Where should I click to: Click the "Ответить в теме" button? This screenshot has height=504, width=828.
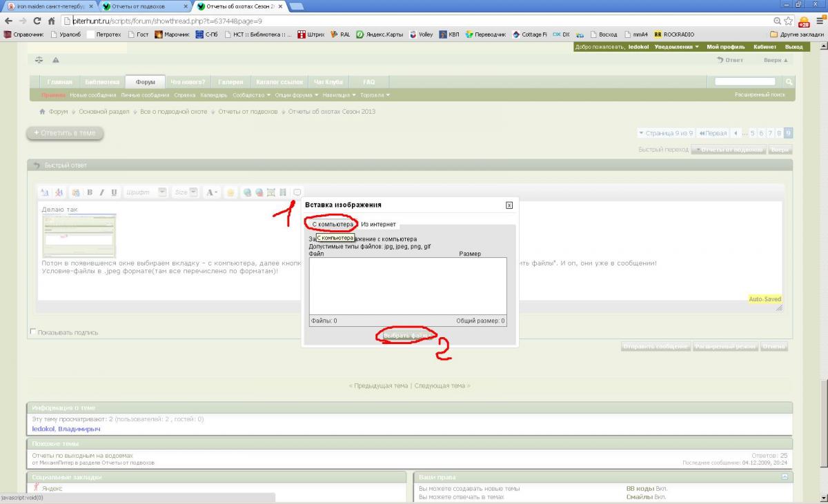(x=65, y=132)
